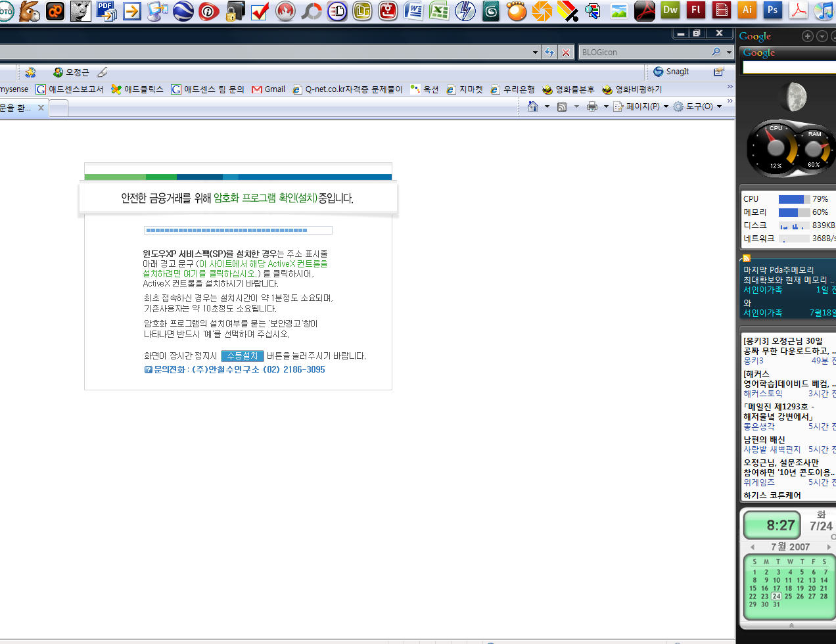Click the favorites star icon in toolbar
The image size is (836, 644).
pos(30,72)
